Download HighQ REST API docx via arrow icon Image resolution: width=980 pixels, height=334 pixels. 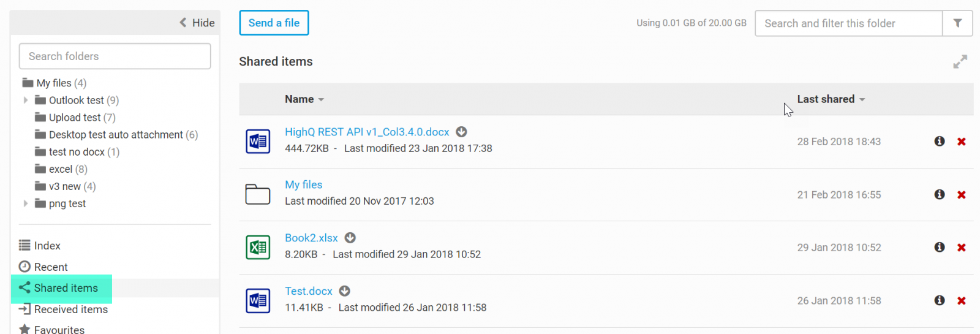[462, 132]
